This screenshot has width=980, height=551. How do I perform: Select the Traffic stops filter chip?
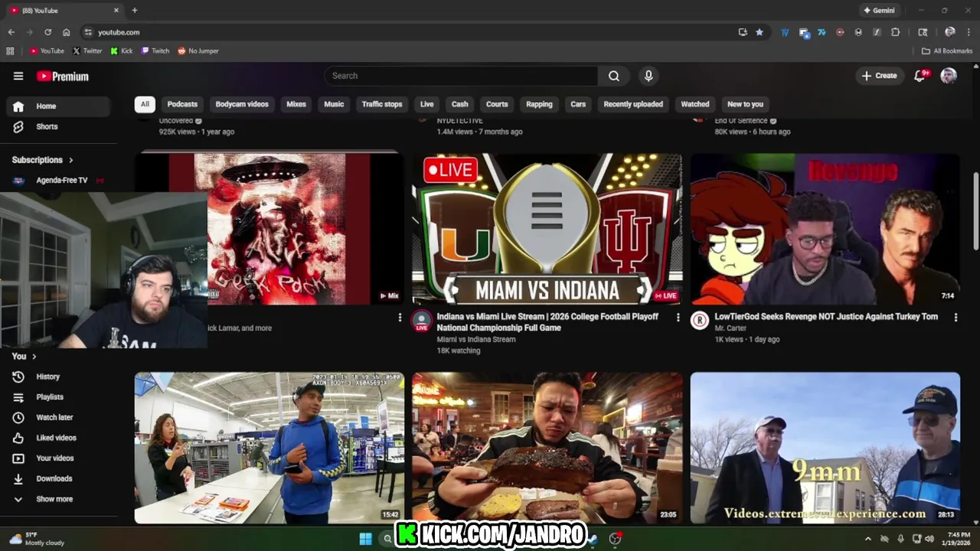coord(382,104)
